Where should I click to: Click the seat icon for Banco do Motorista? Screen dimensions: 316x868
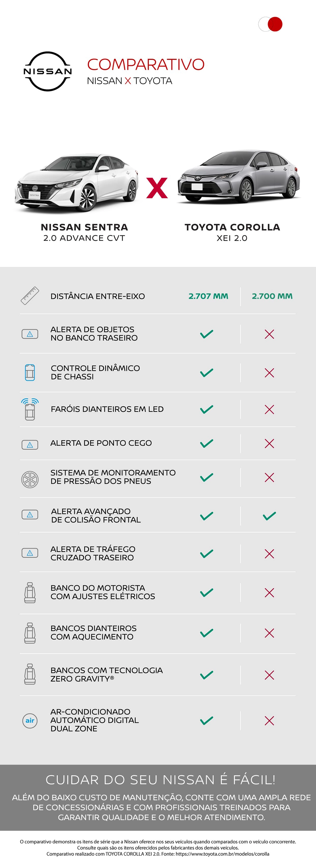pos(30,592)
